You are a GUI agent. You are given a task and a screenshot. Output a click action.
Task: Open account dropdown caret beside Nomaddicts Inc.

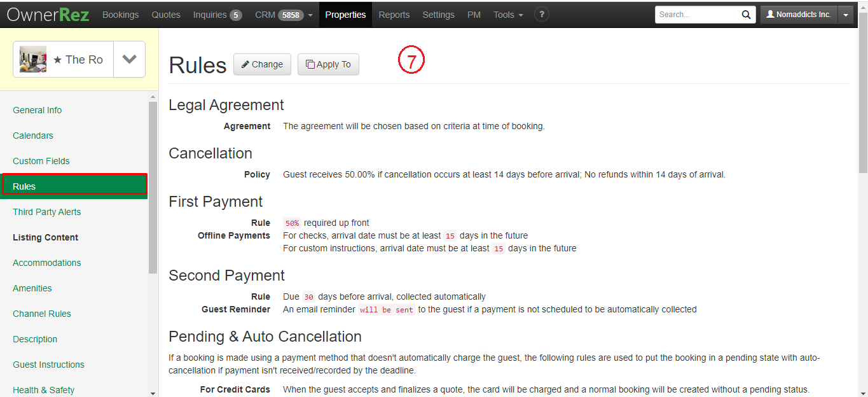tap(846, 14)
